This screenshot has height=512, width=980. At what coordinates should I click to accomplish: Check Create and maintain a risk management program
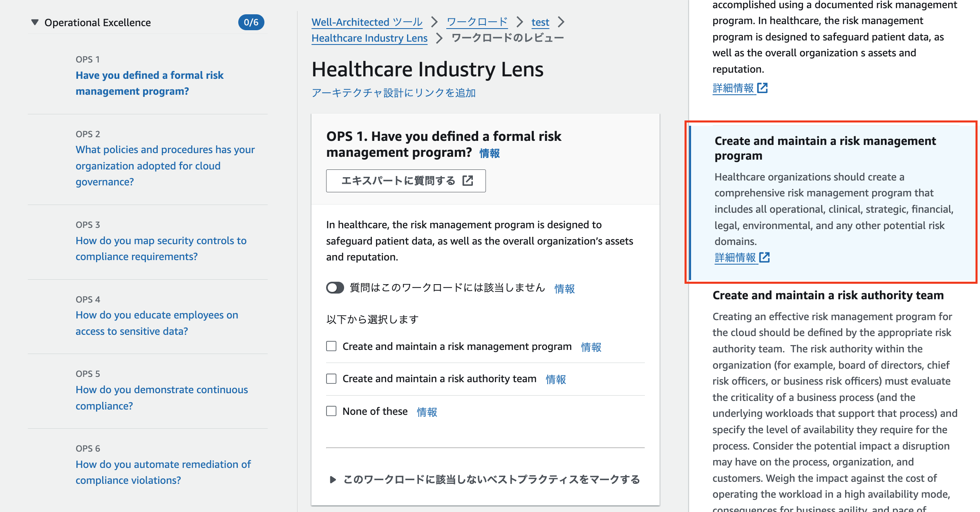click(x=331, y=346)
